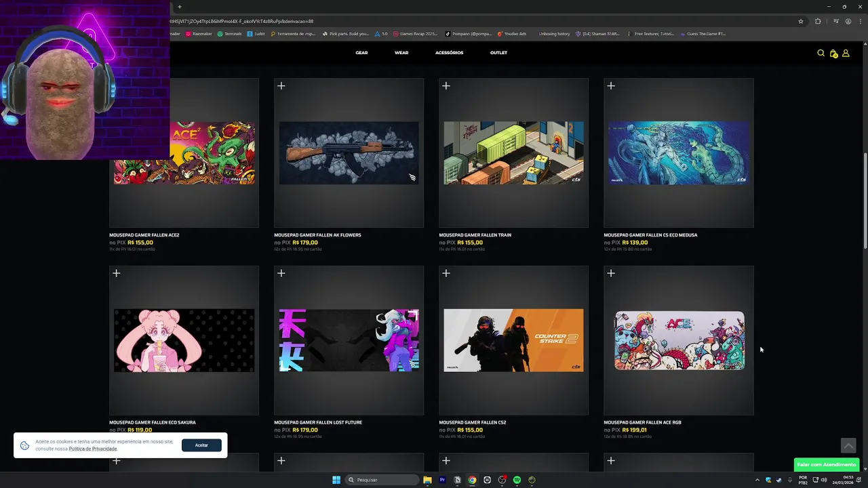
Task: Open Mousepad Gamer Fallen Eco Sakura title
Action: (153, 422)
